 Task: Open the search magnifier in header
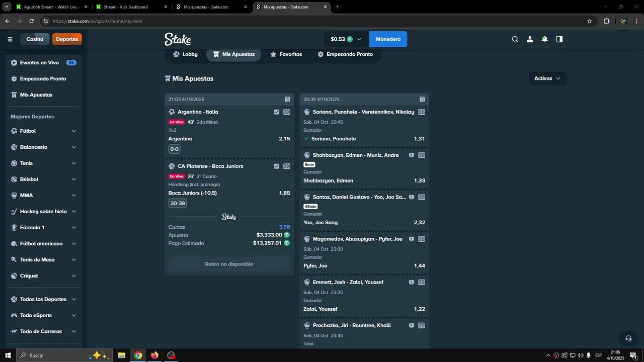click(x=515, y=39)
